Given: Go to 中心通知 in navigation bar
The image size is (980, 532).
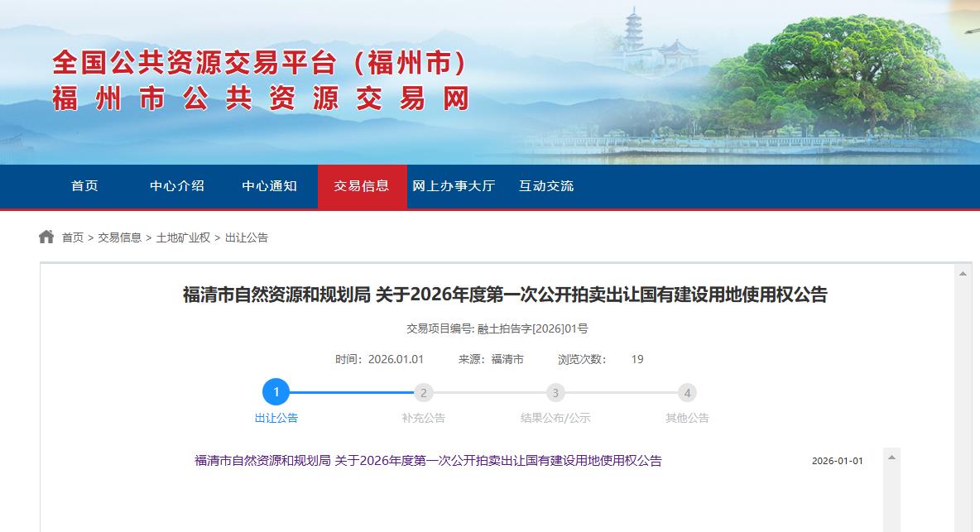Looking at the screenshot, I should click(269, 186).
